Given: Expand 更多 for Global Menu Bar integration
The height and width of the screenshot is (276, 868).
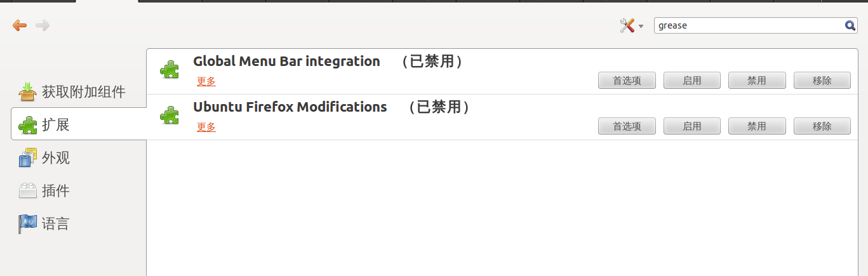Looking at the screenshot, I should (206, 81).
